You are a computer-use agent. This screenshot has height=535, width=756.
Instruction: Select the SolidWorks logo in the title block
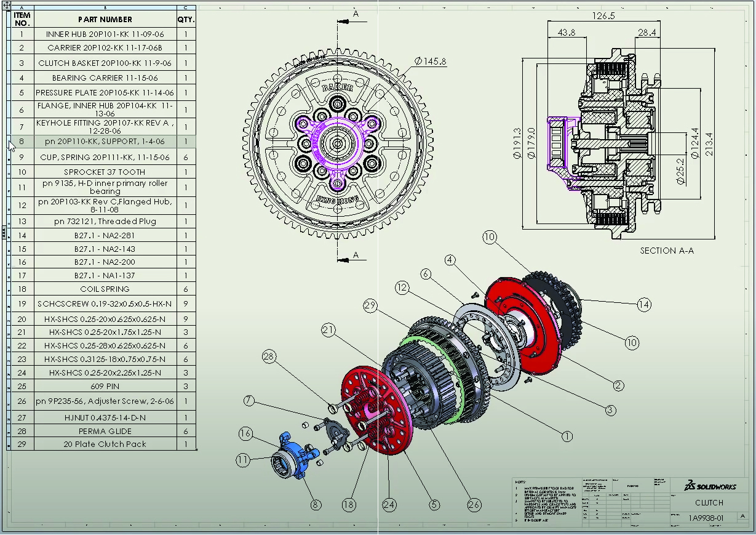709,486
